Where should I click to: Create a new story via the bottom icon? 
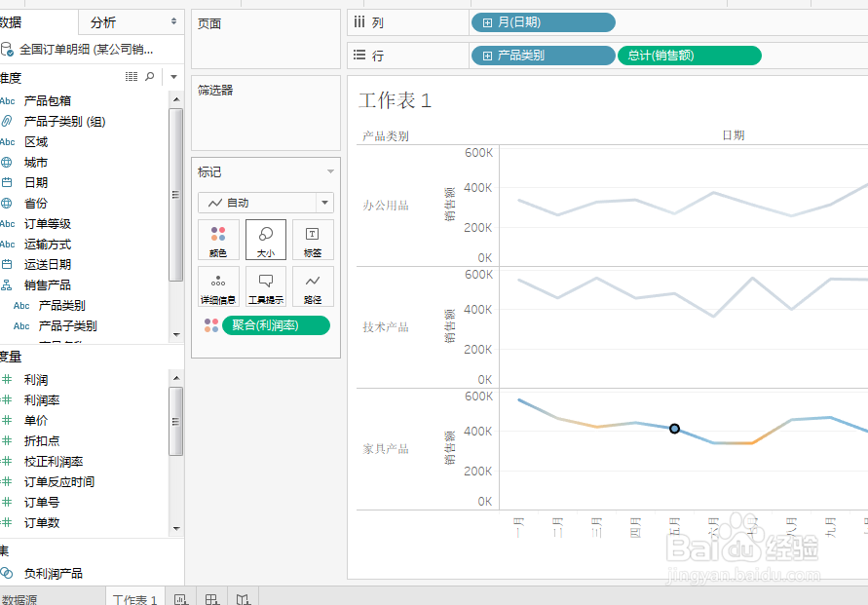tap(243, 597)
